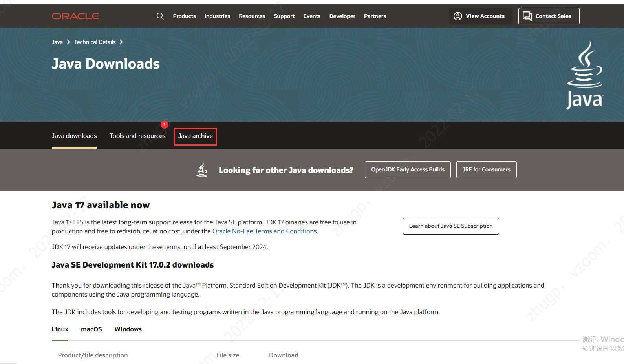Click JRE for Consumers button
This screenshot has width=624, height=364.
pos(486,169)
